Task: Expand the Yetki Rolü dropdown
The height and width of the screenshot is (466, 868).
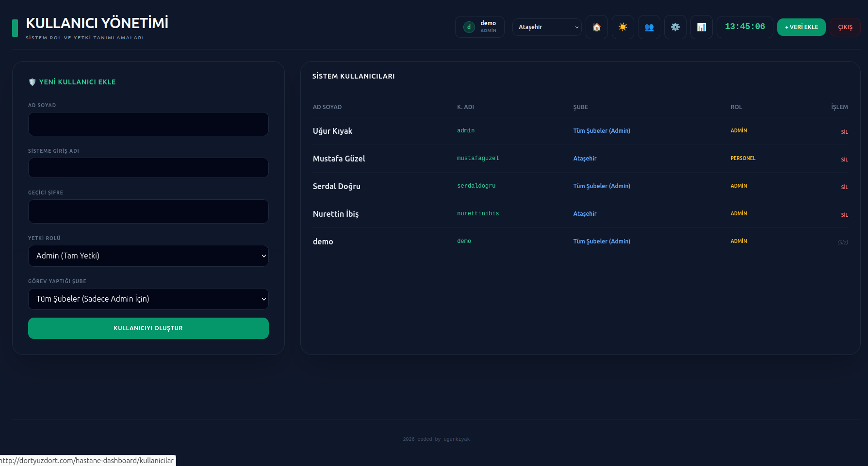Action: pos(148,256)
